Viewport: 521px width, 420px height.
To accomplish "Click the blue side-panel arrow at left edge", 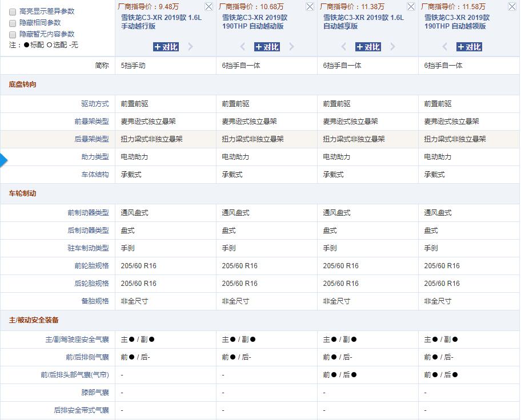I will coord(3,160).
